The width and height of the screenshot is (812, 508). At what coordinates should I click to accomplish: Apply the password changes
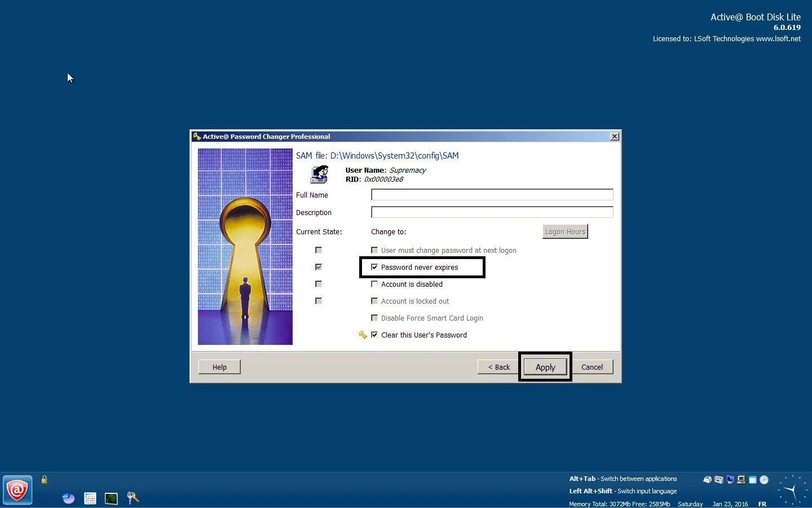(x=545, y=367)
